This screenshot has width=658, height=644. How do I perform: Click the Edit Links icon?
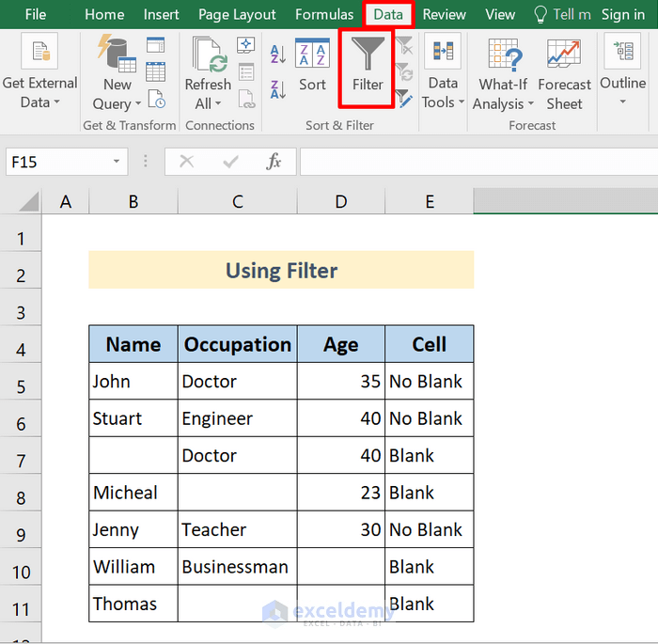tap(246, 99)
